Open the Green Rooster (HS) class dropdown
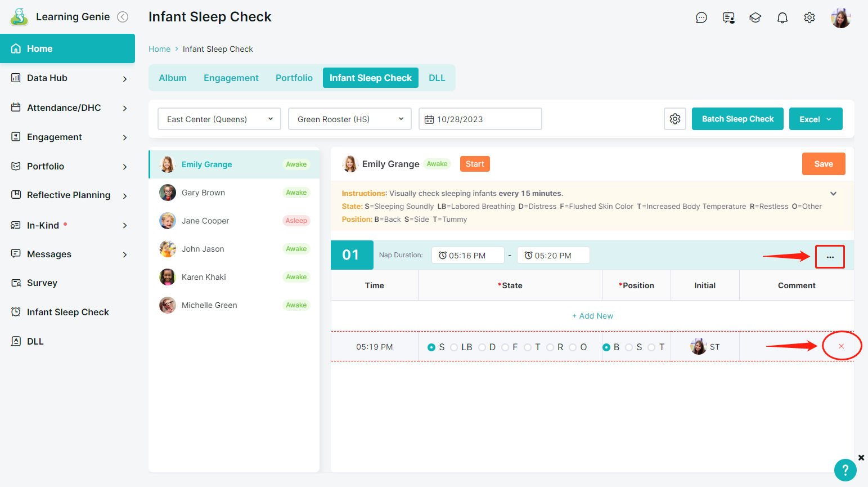868x487 pixels. (x=349, y=119)
